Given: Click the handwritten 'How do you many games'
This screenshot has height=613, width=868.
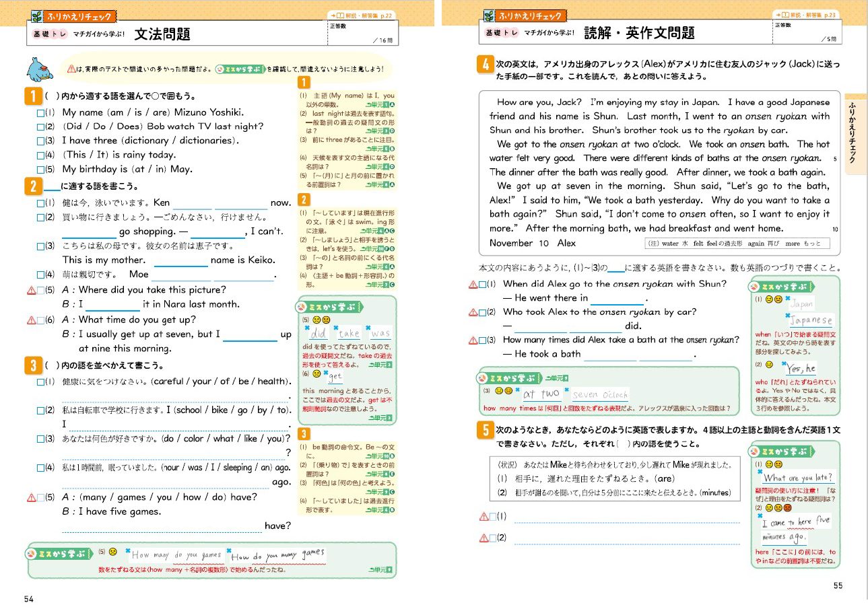Looking at the screenshot, I should 279,555.
